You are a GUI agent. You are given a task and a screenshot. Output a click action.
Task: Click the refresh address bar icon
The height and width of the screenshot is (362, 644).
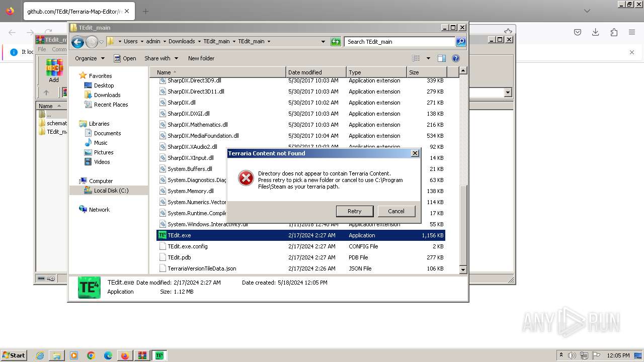point(336,42)
